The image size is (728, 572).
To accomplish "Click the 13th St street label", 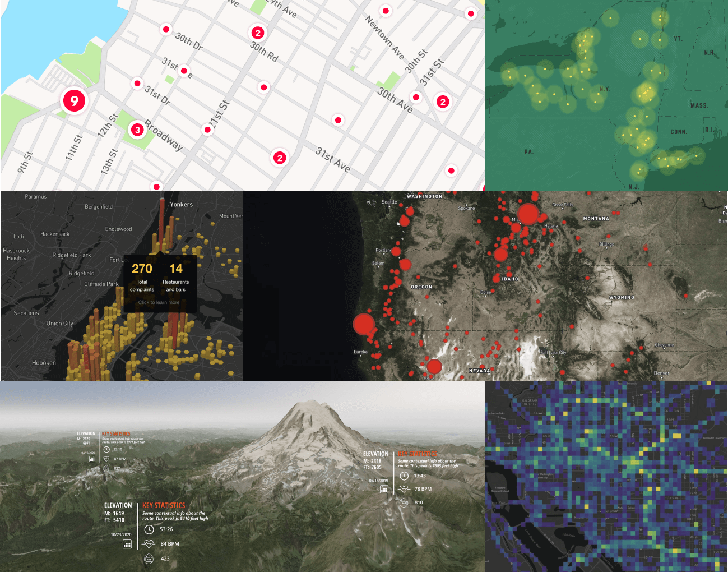I will [109, 161].
